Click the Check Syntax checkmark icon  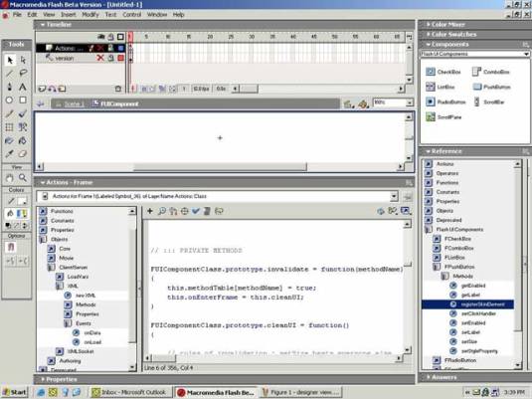tap(196, 211)
